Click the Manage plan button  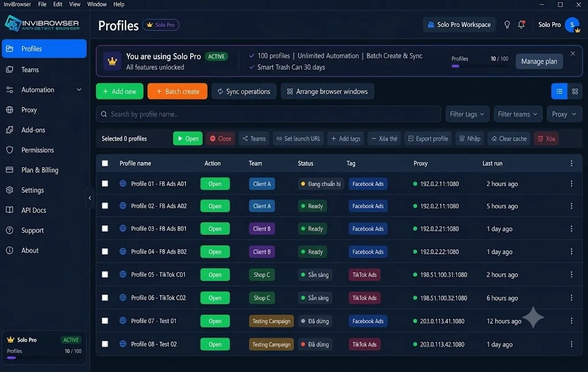[539, 61]
